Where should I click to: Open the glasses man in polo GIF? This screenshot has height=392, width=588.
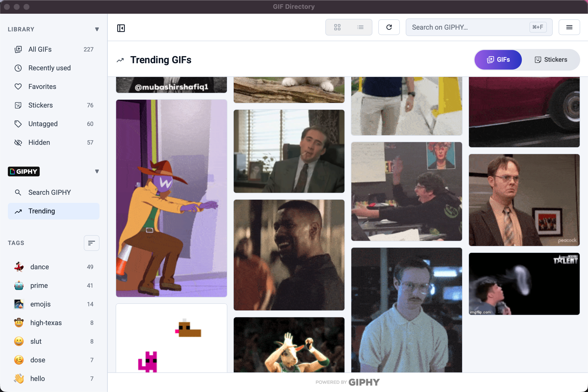tap(406, 310)
